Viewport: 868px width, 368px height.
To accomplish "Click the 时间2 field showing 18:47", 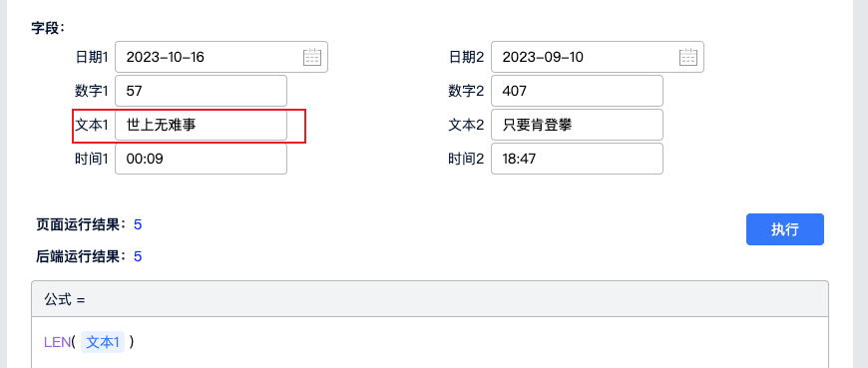I will 577,159.
